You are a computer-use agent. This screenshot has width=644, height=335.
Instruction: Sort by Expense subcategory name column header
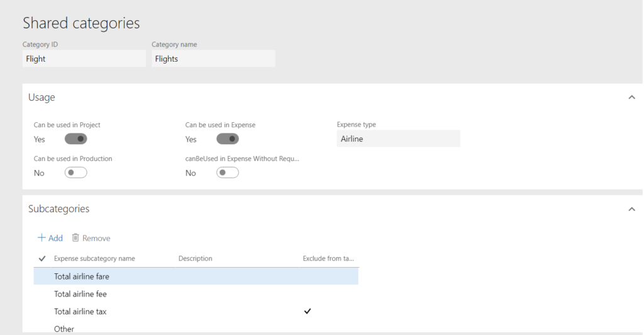tap(94, 259)
